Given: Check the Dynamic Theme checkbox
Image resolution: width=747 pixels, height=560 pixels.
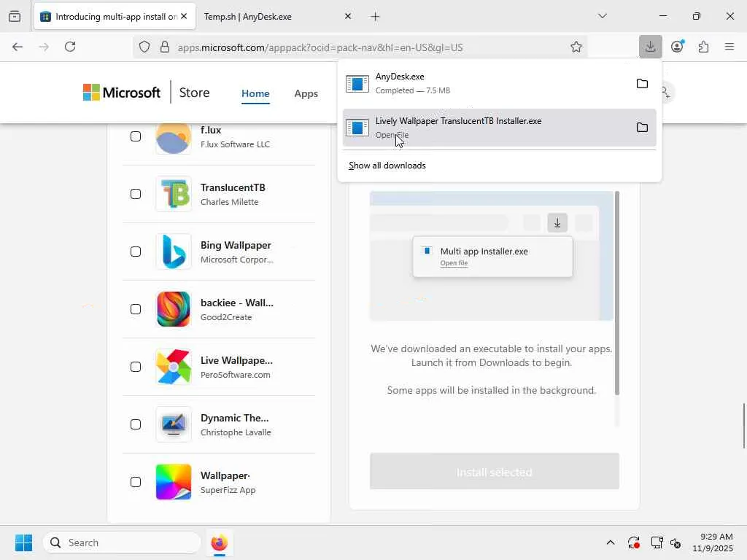Looking at the screenshot, I should pyautogui.click(x=136, y=424).
